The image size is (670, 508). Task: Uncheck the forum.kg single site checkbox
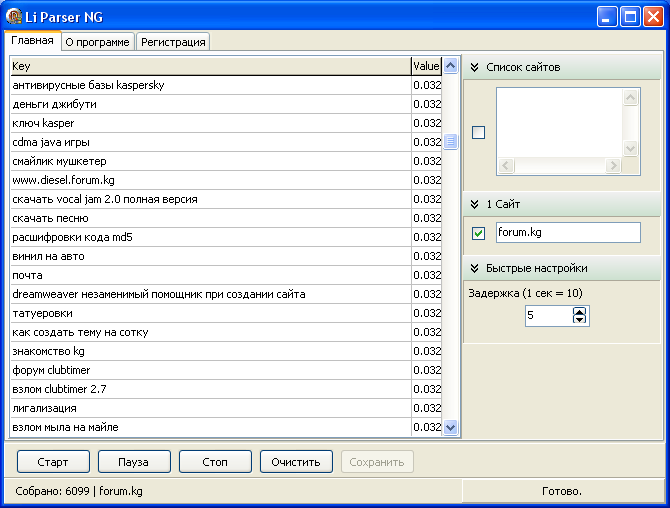tap(478, 233)
